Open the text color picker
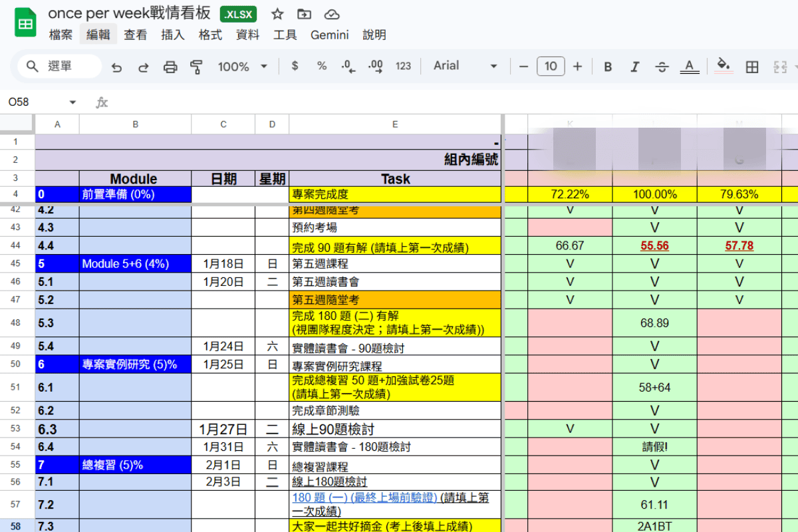Viewport: 798px width, 532px height. tap(690, 66)
